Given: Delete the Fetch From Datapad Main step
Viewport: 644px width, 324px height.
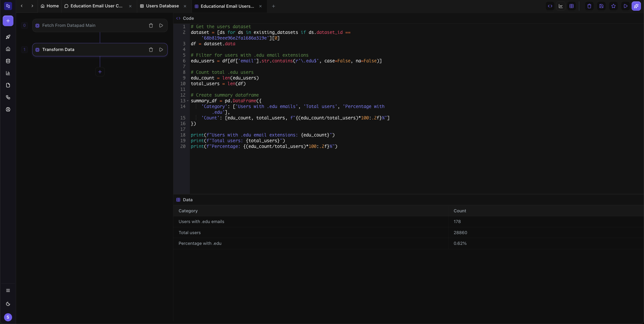Looking at the screenshot, I should (x=151, y=25).
